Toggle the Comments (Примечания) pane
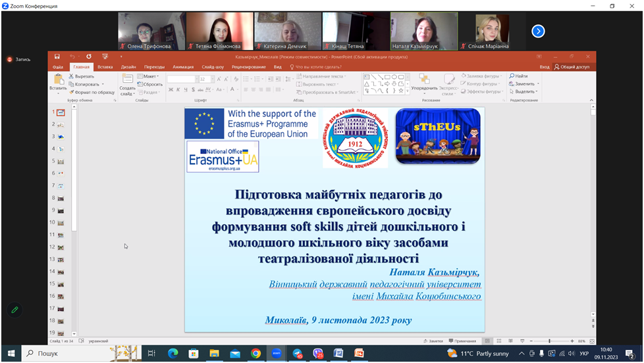 (x=462, y=341)
